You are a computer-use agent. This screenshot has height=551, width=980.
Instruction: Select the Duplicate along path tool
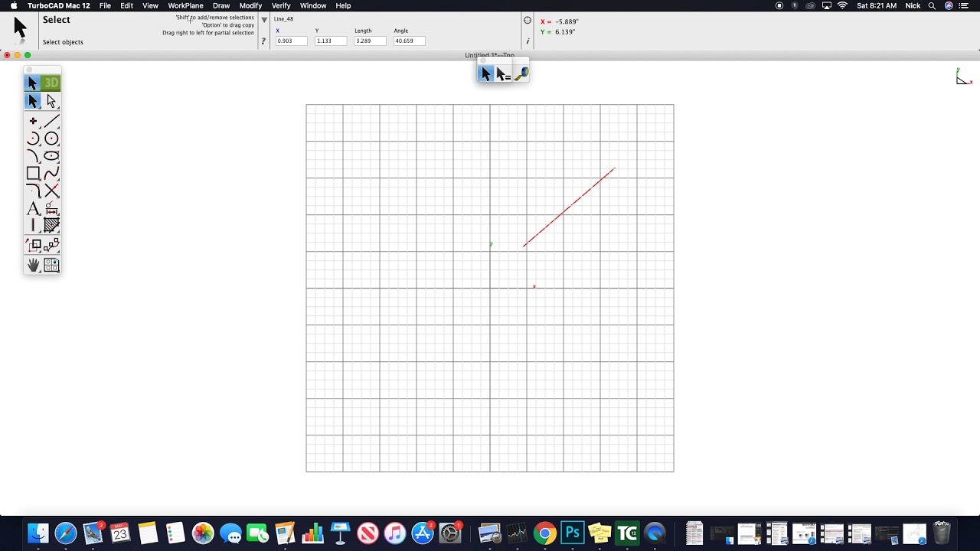[51, 245]
